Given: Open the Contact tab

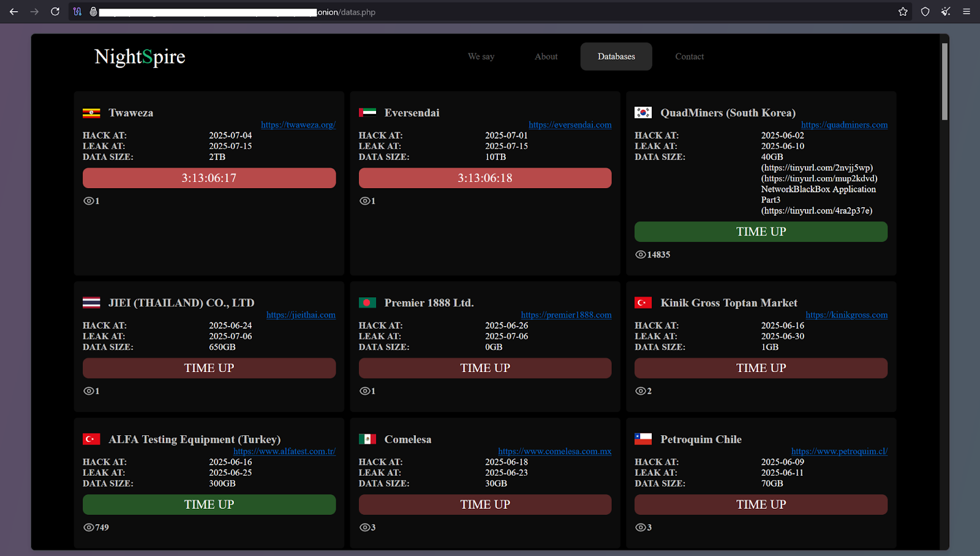Looking at the screenshot, I should pos(689,56).
